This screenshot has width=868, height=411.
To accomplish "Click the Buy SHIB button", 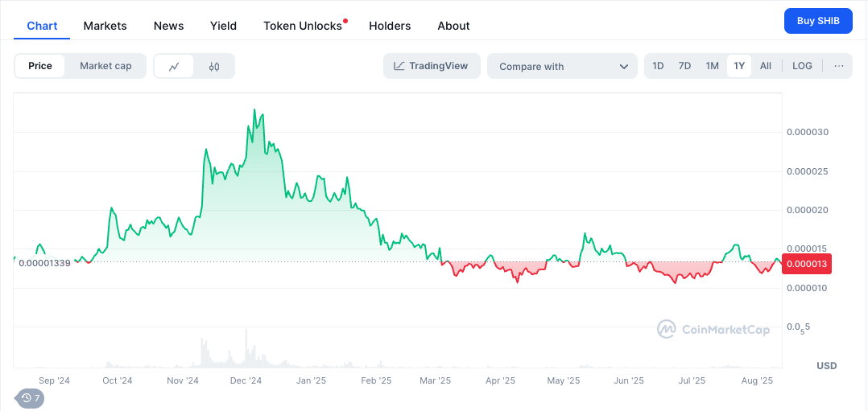I will click(818, 21).
